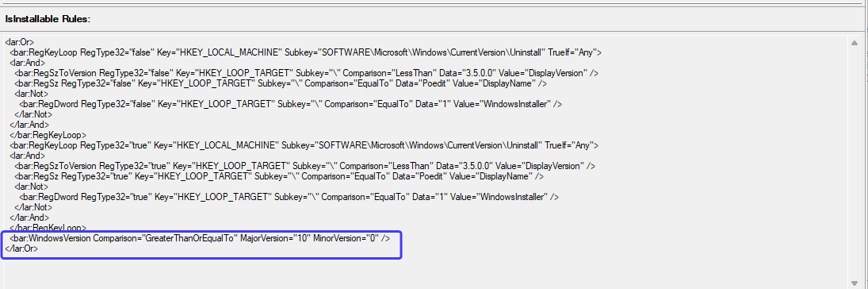Click the RegKeyLoop line with RegType32="false"

click(305, 52)
